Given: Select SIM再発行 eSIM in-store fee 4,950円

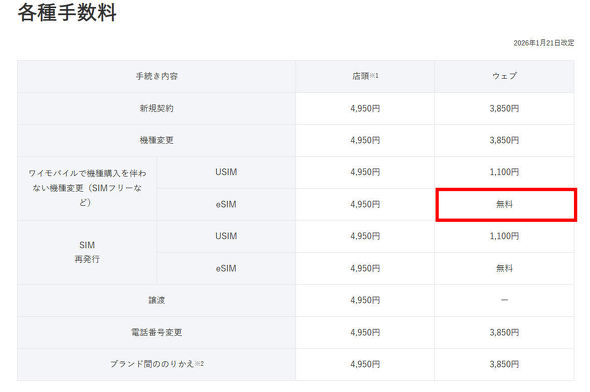Looking at the screenshot, I should coord(365,268).
